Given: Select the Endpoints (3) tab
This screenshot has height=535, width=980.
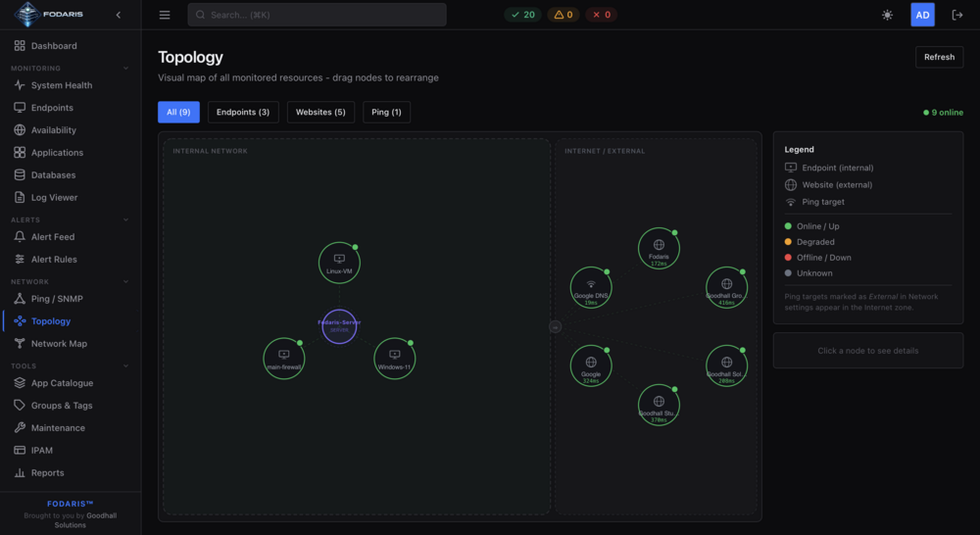Looking at the screenshot, I should pyautogui.click(x=243, y=112).
